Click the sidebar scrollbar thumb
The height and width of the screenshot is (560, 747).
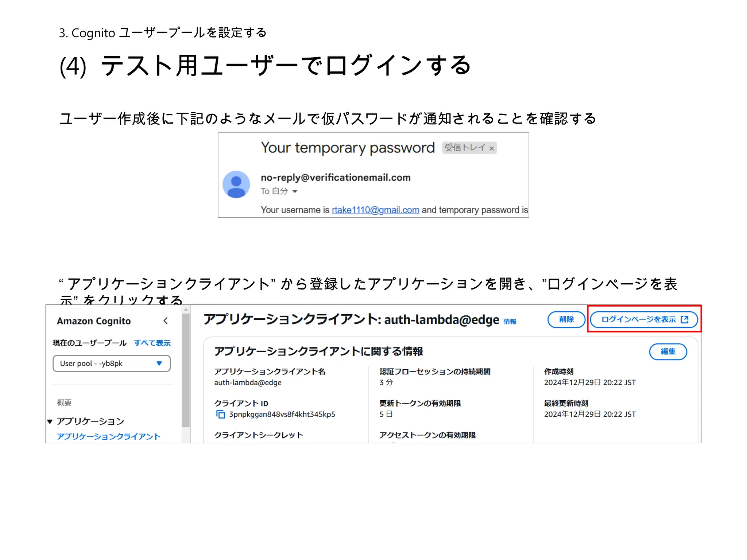pos(186,370)
